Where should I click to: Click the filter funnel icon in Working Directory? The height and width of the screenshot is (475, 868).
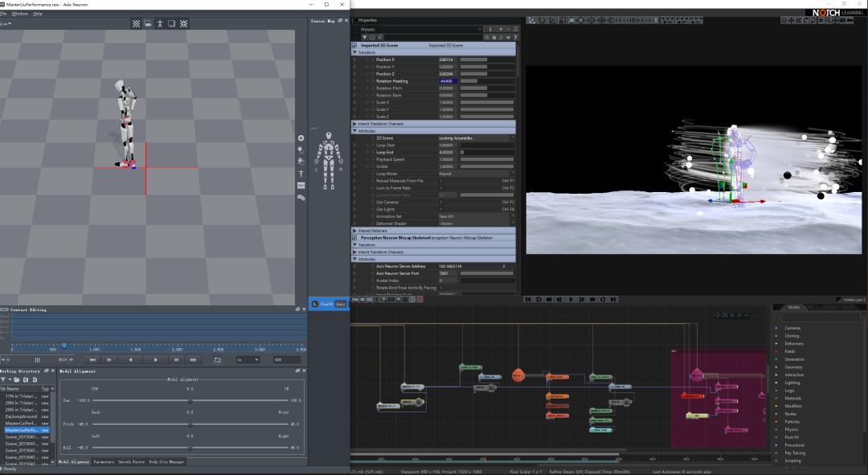click(x=3, y=380)
